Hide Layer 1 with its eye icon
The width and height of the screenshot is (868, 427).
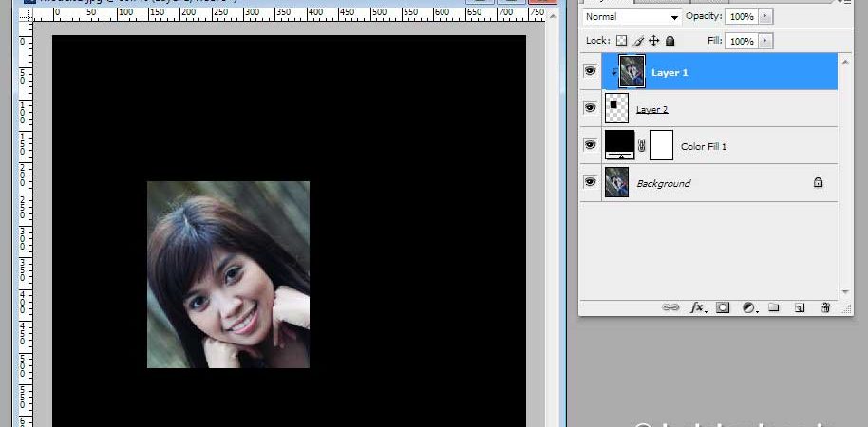[x=590, y=71]
